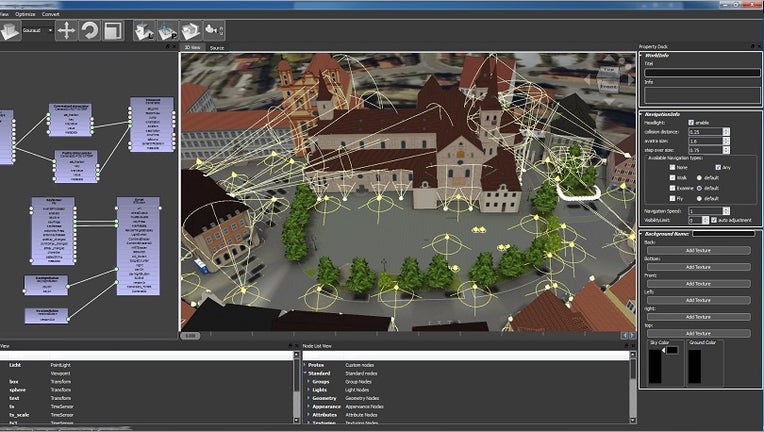Image resolution: width=764 pixels, height=432 pixels.
Task: Click the toolbar 3D model icon beside camera
Action: pos(191,31)
